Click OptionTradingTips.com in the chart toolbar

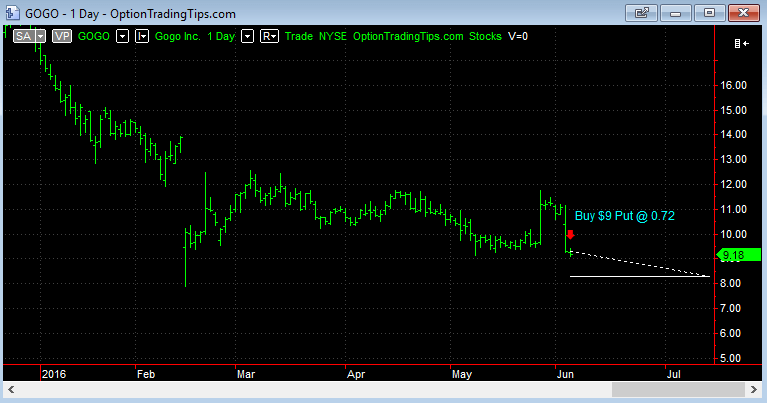[408, 36]
